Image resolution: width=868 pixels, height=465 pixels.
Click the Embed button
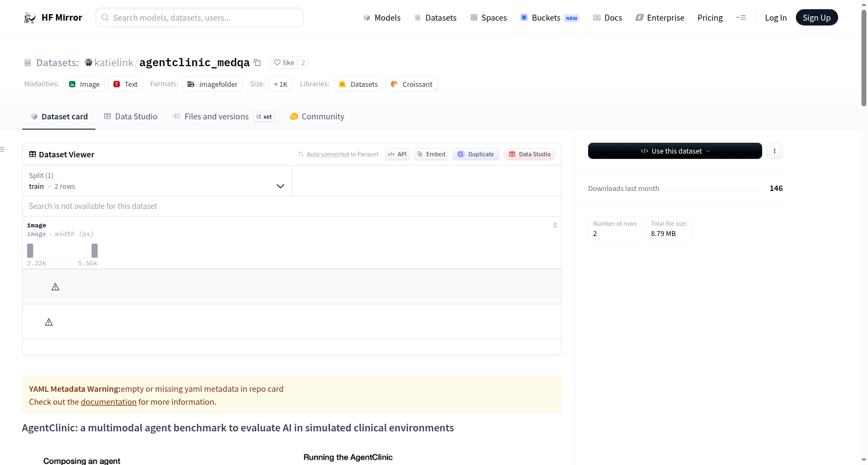pyautogui.click(x=431, y=154)
